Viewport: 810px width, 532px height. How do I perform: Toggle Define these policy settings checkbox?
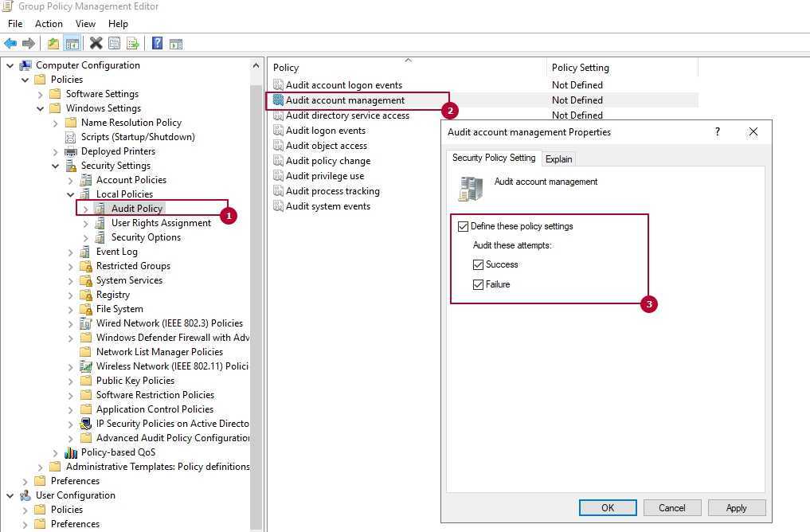click(x=464, y=226)
